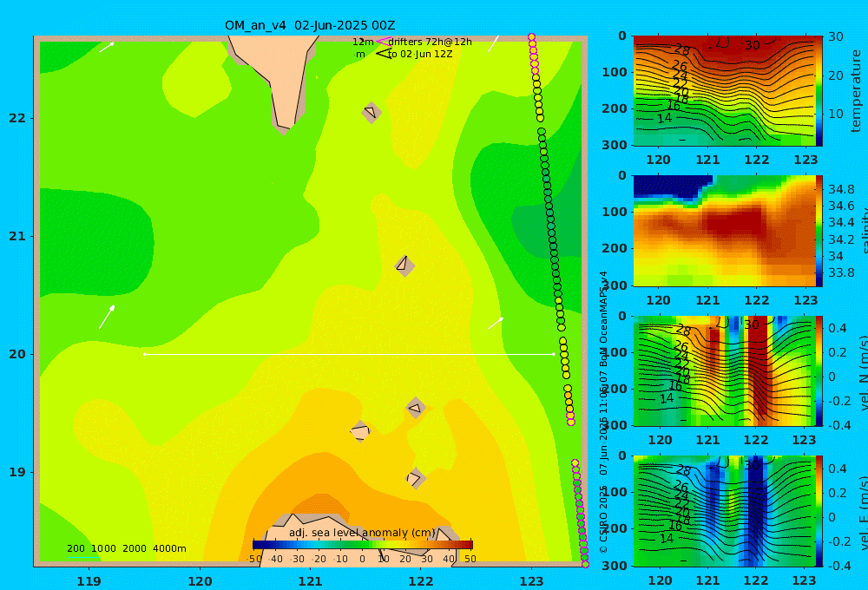Viewport: 868px width, 590px height.
Task: Click the 'temperature' axis label
Action: [856, 91]
